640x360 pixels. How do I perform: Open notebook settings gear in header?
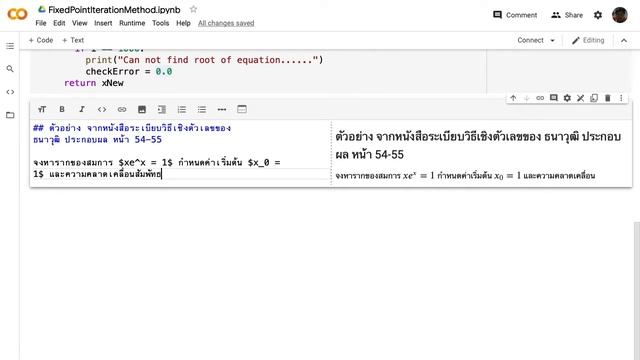pyautogui.click(x=598, y=15)
